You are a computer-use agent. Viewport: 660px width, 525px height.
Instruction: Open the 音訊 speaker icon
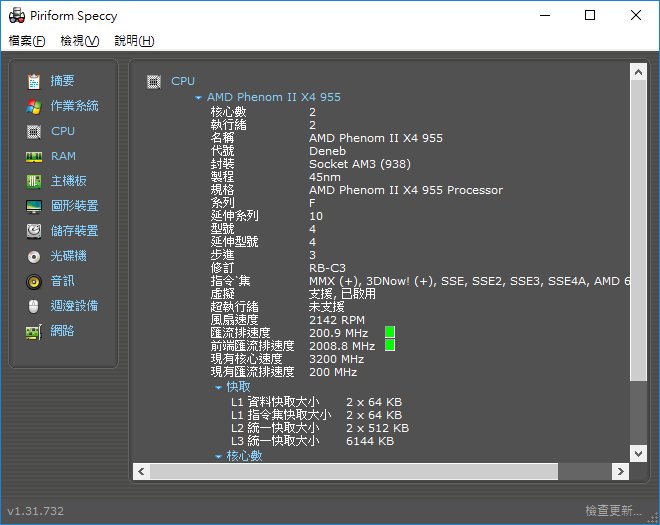coord(34,282)
